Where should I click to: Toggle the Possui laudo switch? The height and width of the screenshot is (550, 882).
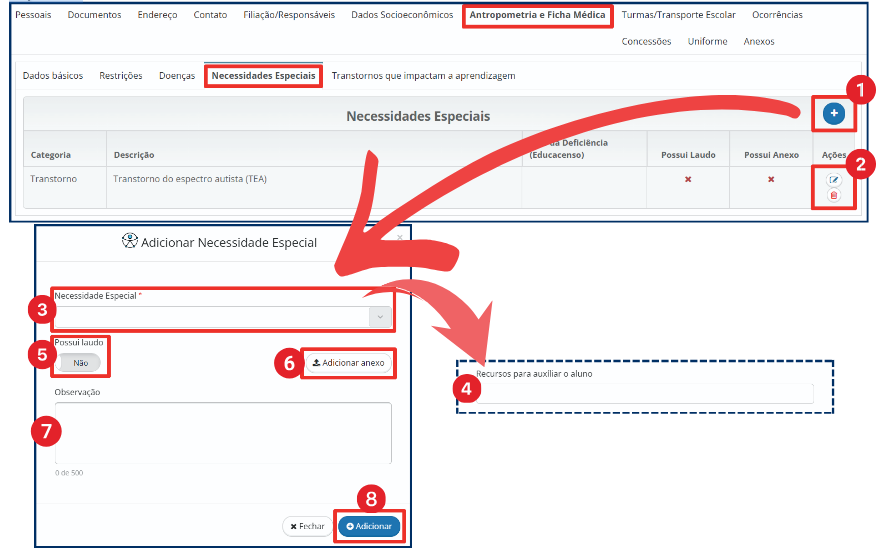81,364
